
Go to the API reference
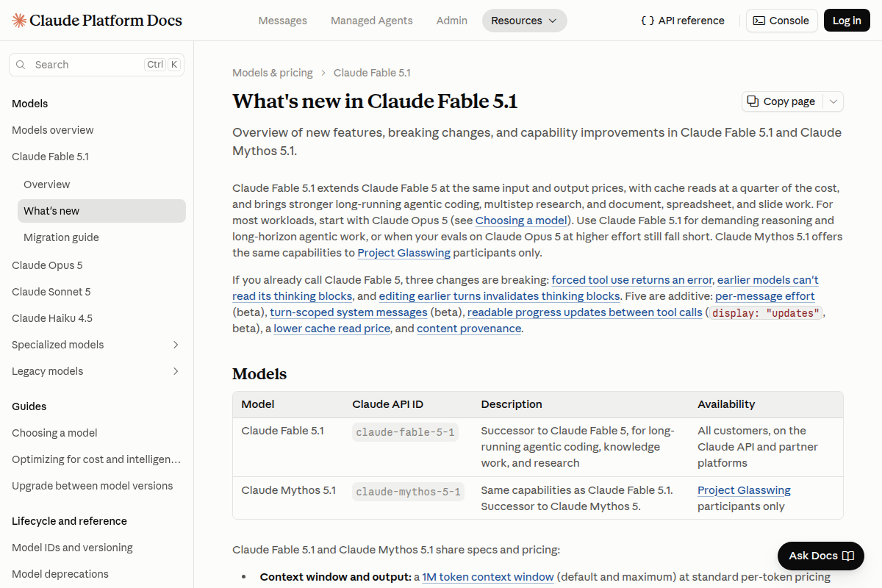[683, 21]
